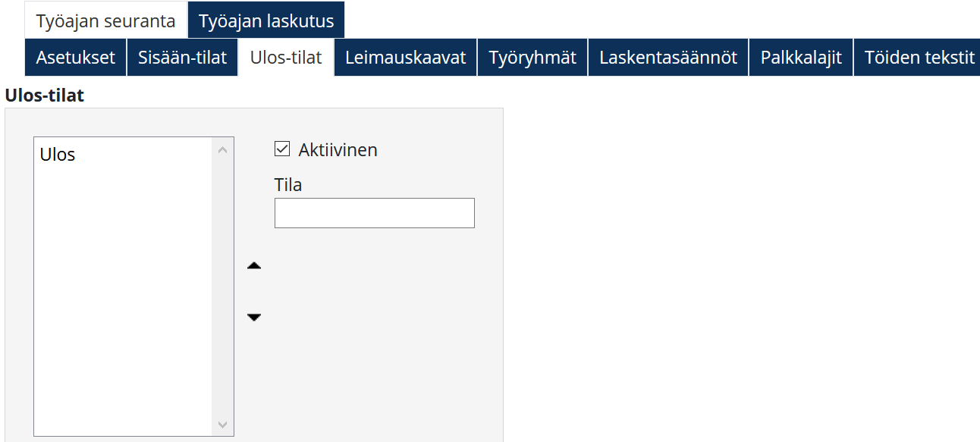Open the Työajan laskutus tab

tap(266, 20)
